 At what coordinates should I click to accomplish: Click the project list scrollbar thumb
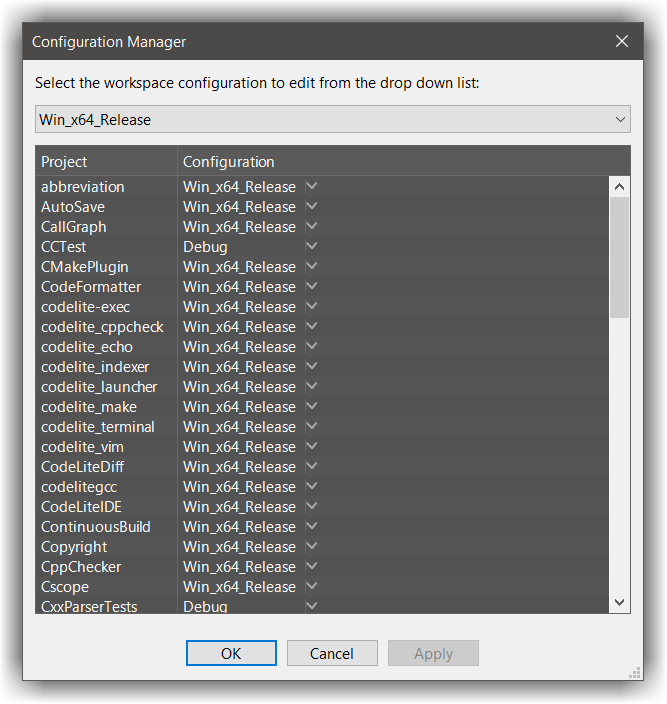pyautogui.click(x=619, y=257)
